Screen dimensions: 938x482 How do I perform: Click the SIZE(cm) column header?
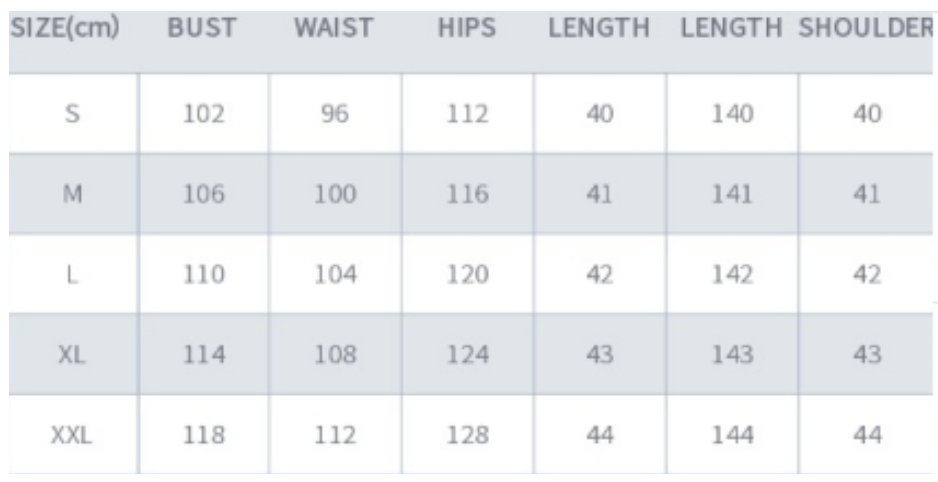click(65, 28)
